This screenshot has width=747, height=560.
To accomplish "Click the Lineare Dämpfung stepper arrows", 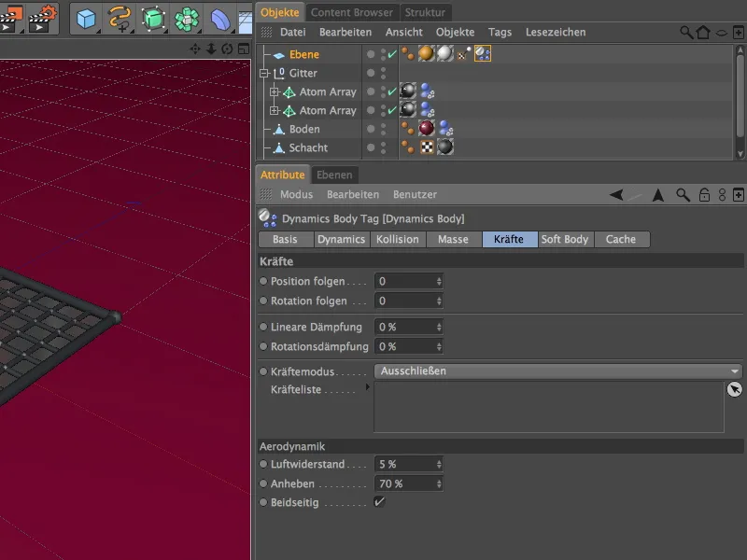I will point(439,328).
